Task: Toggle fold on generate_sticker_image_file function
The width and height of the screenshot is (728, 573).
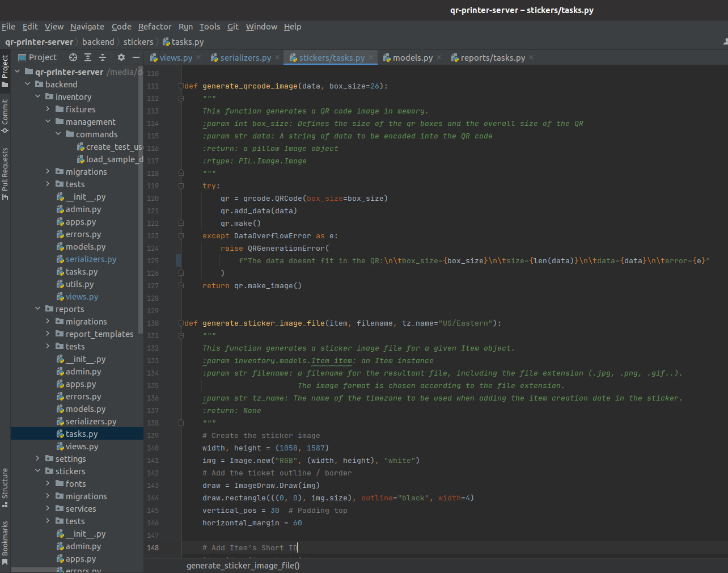Action: (181, 323)
